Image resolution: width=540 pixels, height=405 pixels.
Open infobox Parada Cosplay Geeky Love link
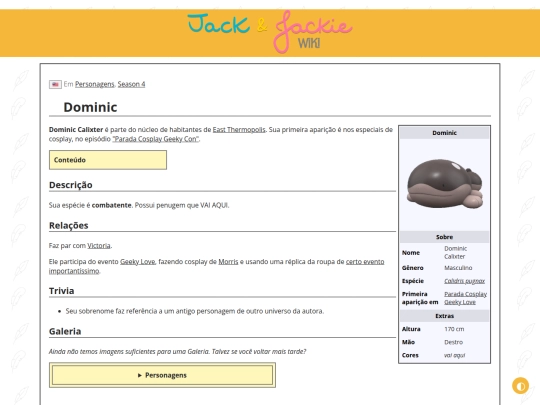[x=465, y=298]
